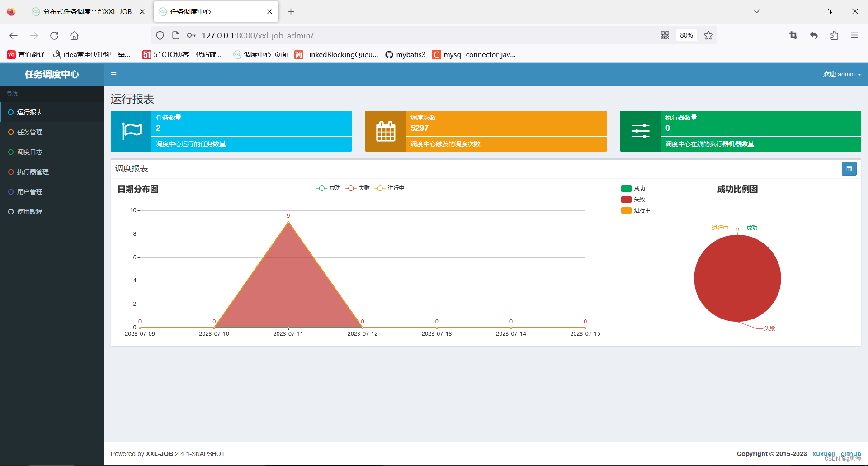Open 有道翻译 bookmark
This screenshot has height=466, width=868.
[x=26, y=54]
